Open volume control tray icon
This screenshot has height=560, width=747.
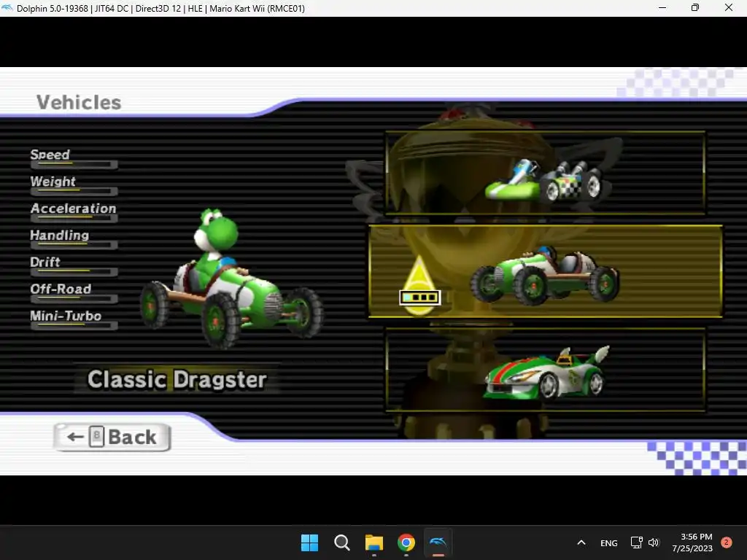(x=654, y=542)
